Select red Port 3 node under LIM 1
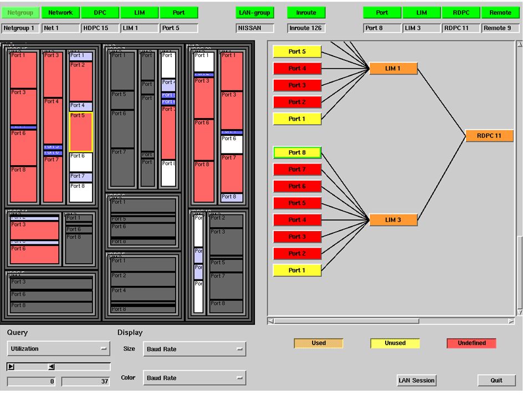Screen dimensions: 532x399 (x=297, y=85)
